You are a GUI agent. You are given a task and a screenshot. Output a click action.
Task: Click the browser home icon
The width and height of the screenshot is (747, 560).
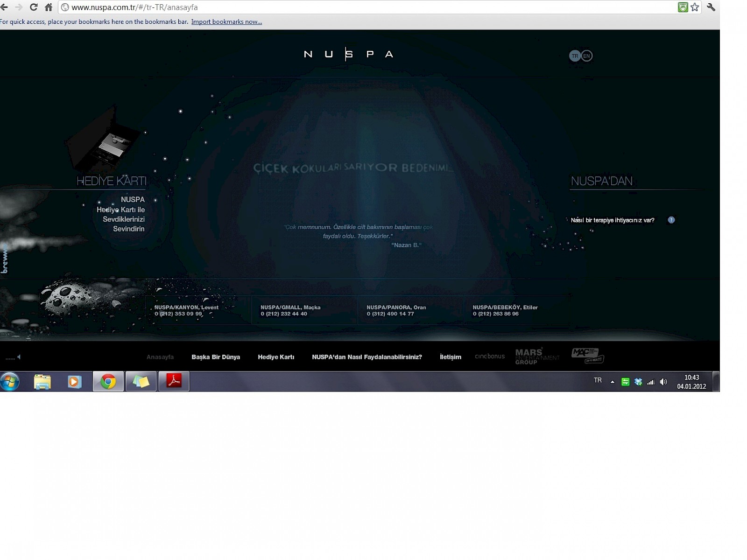49,7
